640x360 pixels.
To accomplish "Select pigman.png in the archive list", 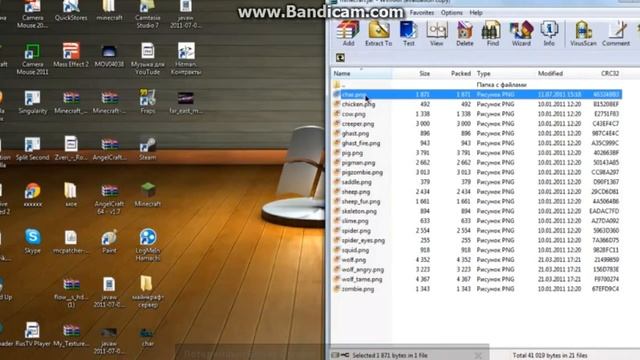I will [477, 162].
